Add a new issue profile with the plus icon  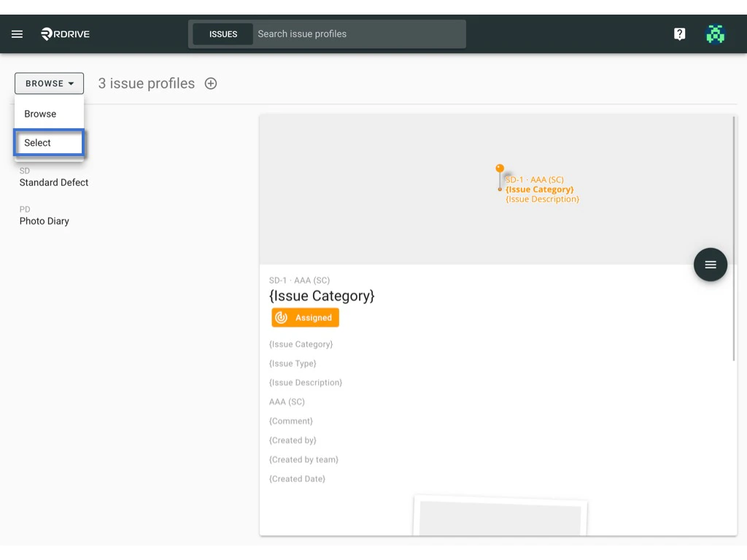210,83
